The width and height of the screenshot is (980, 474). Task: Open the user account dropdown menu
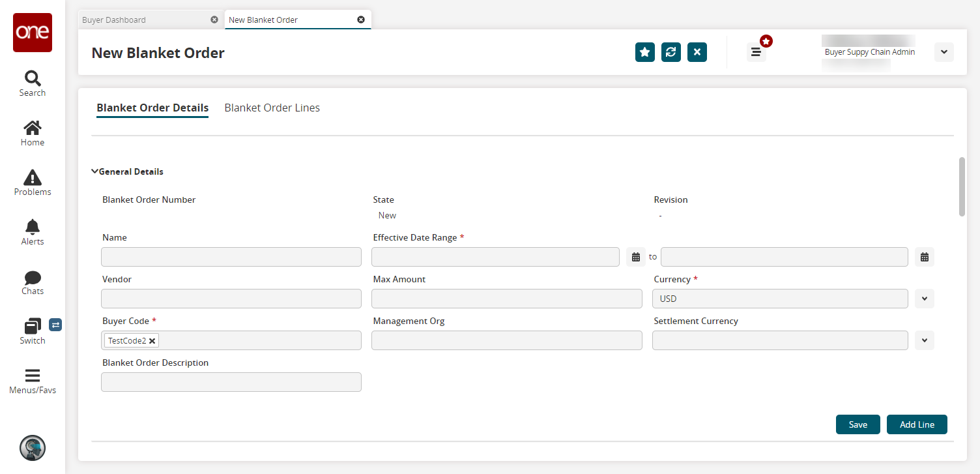[944, 52]
